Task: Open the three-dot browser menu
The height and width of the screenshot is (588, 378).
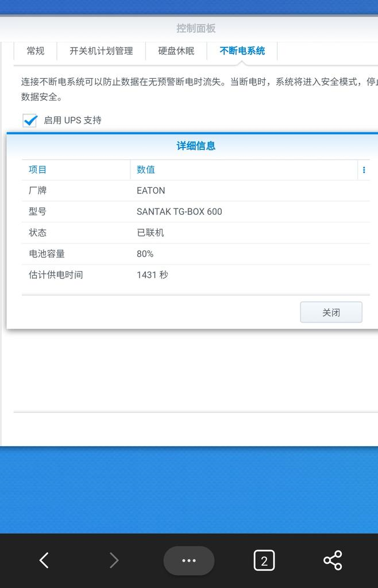Action: click(188, 560)
